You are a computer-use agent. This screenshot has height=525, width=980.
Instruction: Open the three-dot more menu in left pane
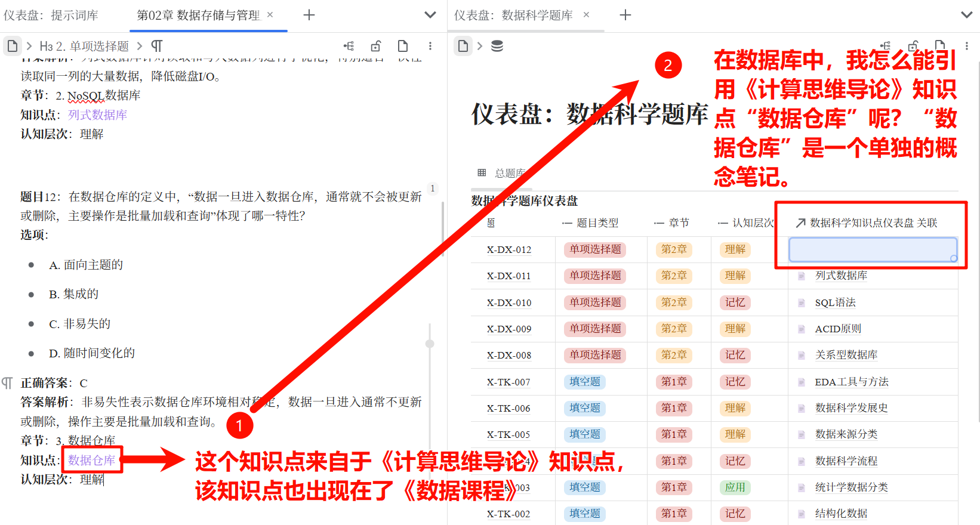tap(430, 46)
